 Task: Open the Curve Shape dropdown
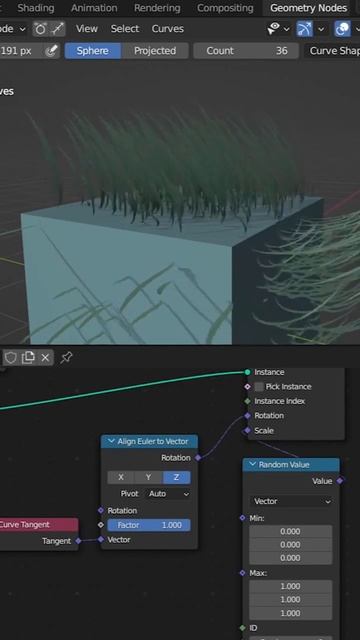point(332,51)
